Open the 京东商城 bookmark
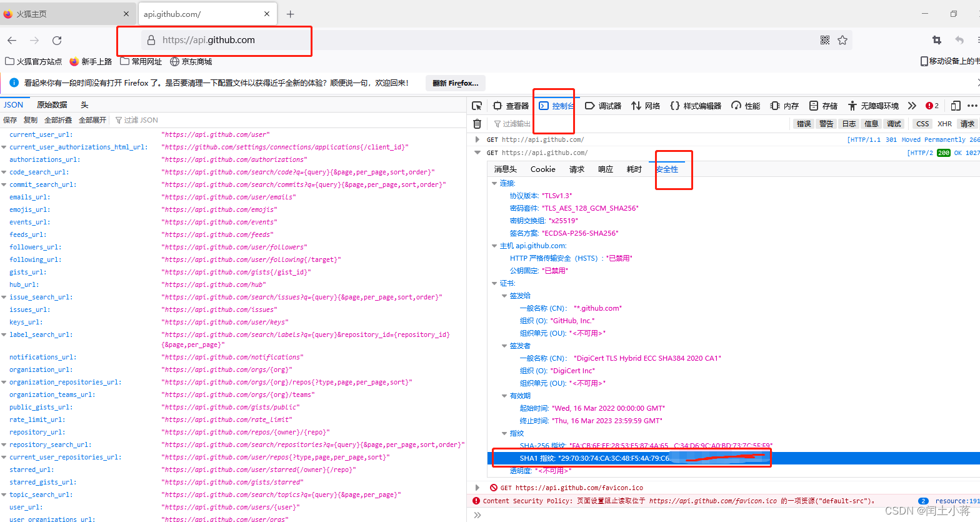 [191, 61]
